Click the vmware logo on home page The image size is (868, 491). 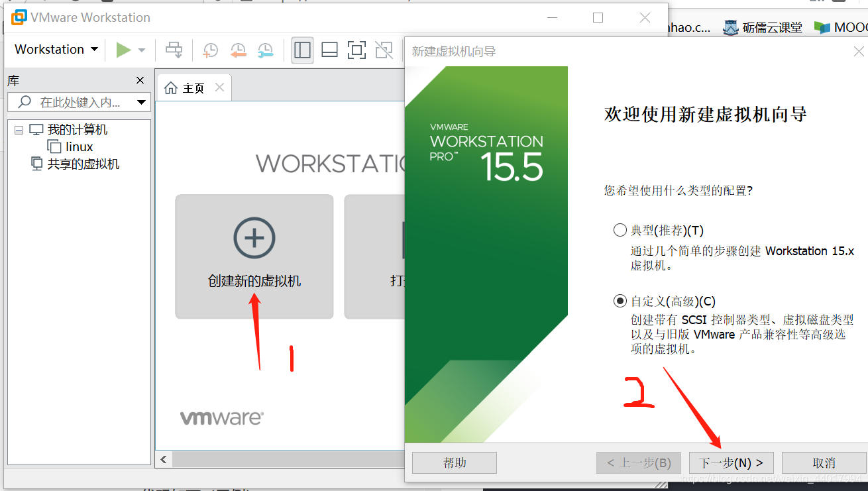pyautogui.click(x=222, y=417)
